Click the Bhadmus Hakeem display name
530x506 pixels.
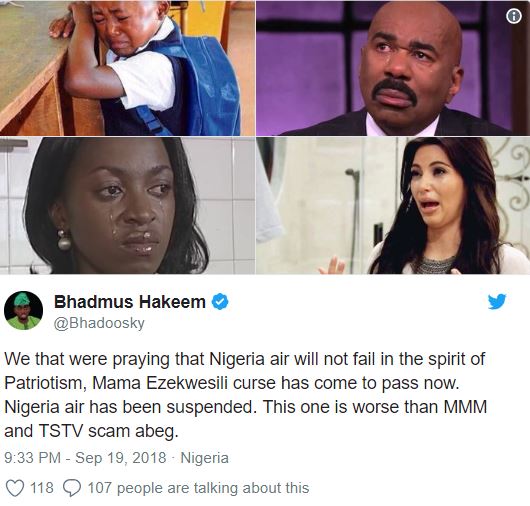pyautogui.click(x=130, y=302)
